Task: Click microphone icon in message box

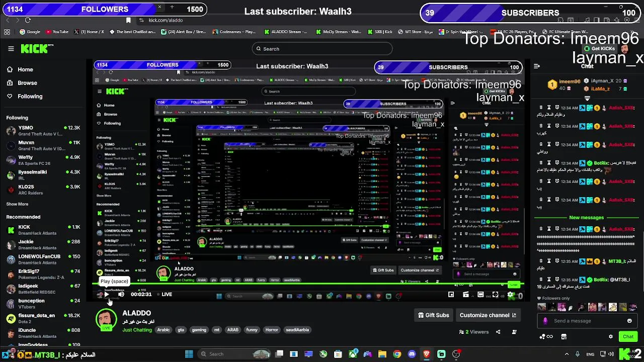Action: point(545,321)
